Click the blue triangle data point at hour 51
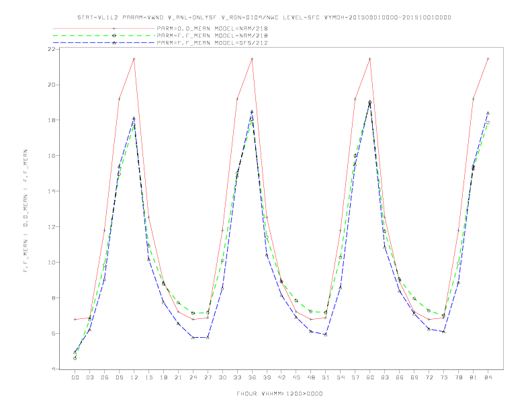The image size is (532, 411). [x=326, y=334]
